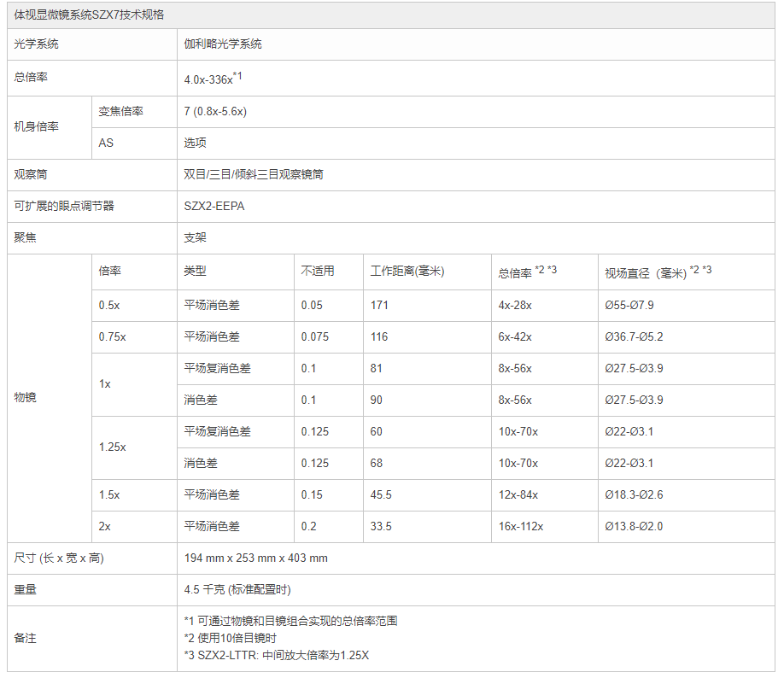
Task: Click the 可扩展的眼点调节器 label
Action: [x=64, y=206]
